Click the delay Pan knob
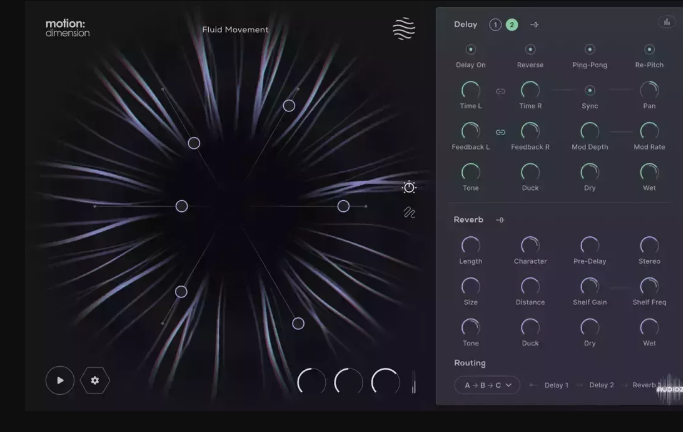The image size is (683, 432). pyautogui.click(x=649, y=90)
